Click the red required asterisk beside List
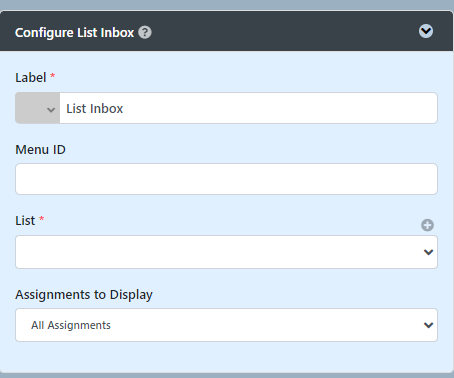The height and width of the screenshot is (378, 454). (x=41, y=219)
